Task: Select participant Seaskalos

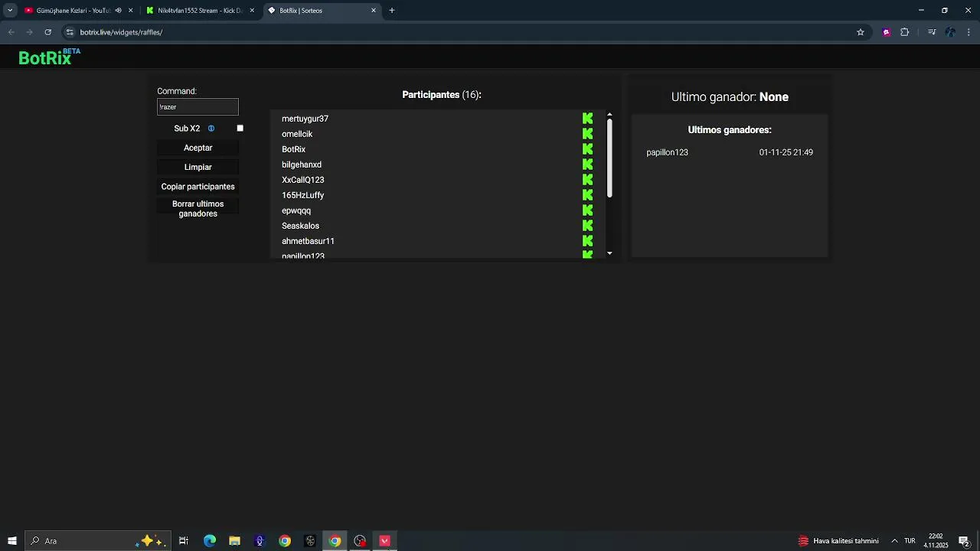Action: (x=300, y=226)
